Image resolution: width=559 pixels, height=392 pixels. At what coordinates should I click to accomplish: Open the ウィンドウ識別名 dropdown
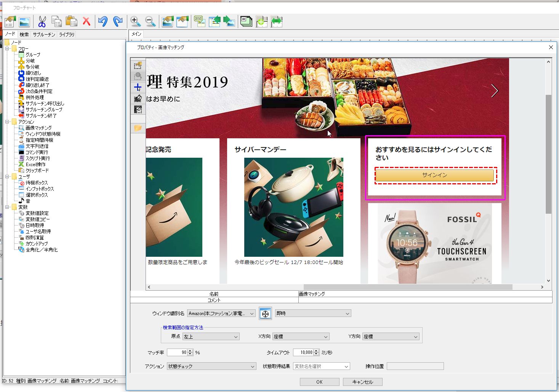[x=221, y=314]
